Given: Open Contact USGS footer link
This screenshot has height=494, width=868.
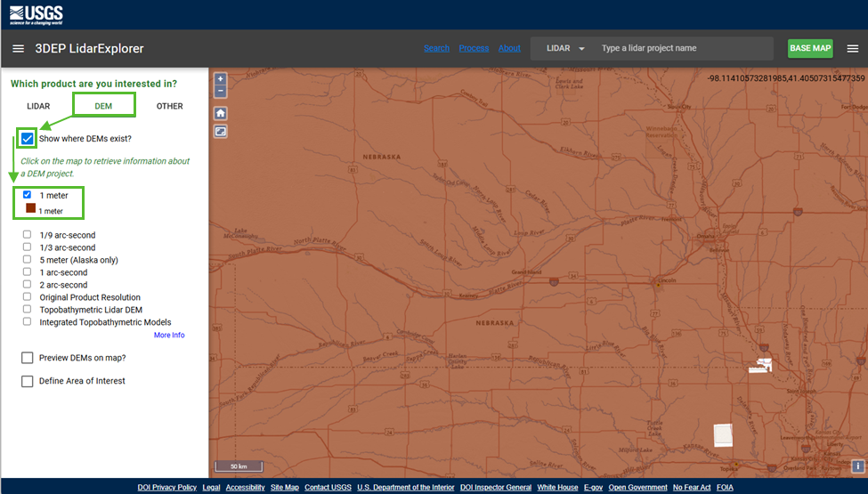Looking at the screenshot, I should tap(328, 488).
